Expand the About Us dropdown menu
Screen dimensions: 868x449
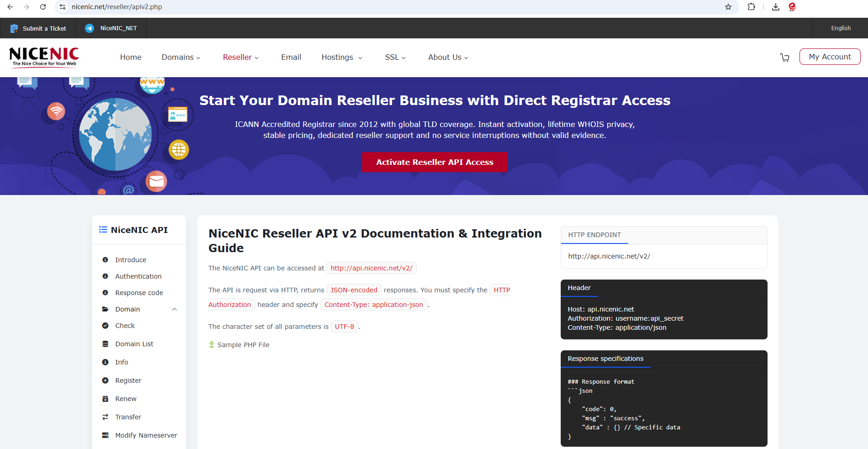coord(448,57)
